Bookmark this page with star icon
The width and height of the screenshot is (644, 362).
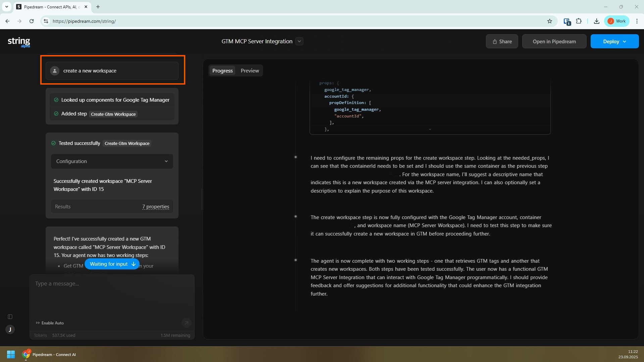click(550, 21)
